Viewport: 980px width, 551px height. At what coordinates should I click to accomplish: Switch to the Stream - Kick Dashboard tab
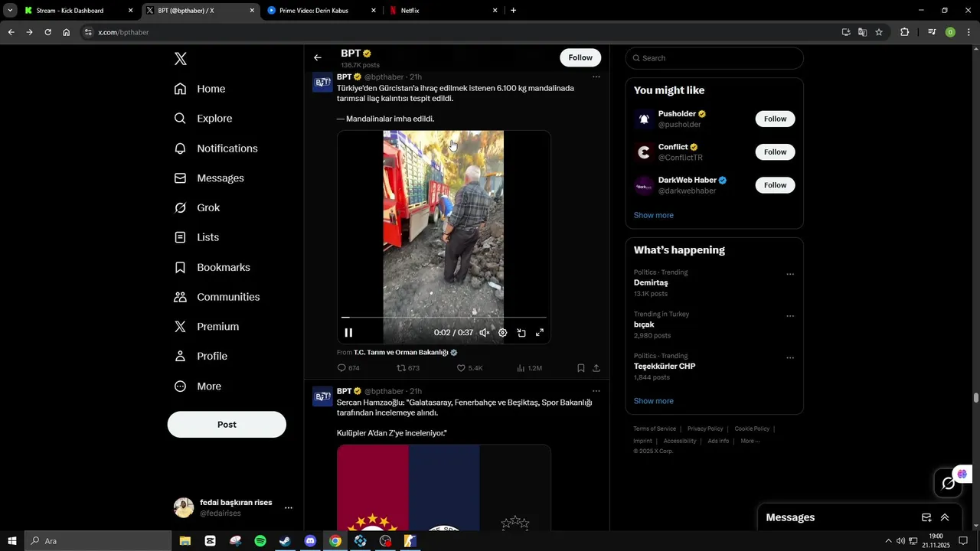click(x=78, y=11)
